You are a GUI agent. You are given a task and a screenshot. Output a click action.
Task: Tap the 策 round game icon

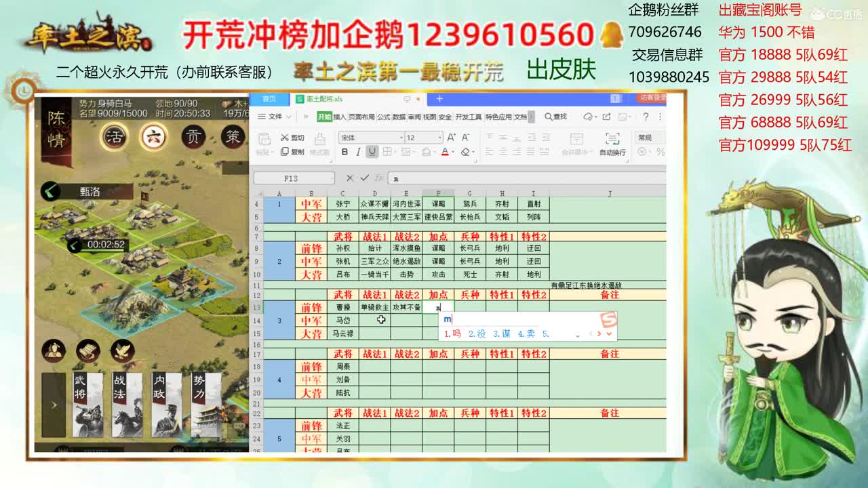pos(233,137)
